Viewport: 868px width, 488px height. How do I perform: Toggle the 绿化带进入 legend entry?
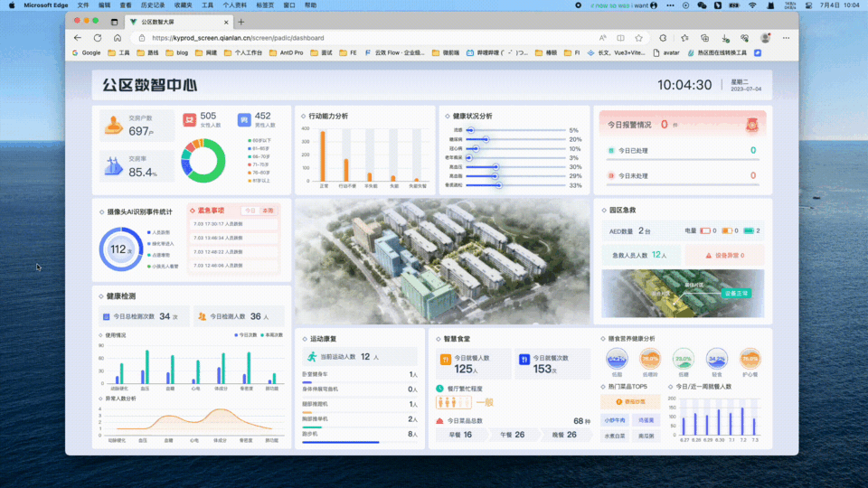(161, 243)
